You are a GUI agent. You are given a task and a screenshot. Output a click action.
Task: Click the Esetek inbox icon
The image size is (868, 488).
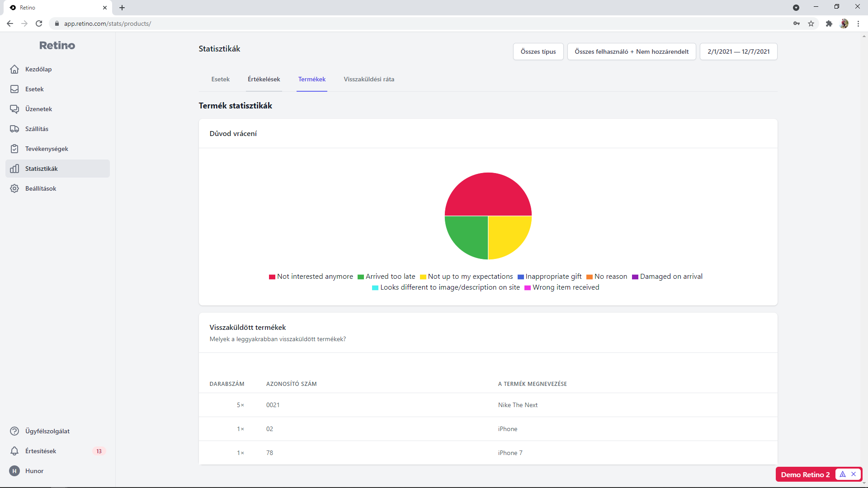14,89
